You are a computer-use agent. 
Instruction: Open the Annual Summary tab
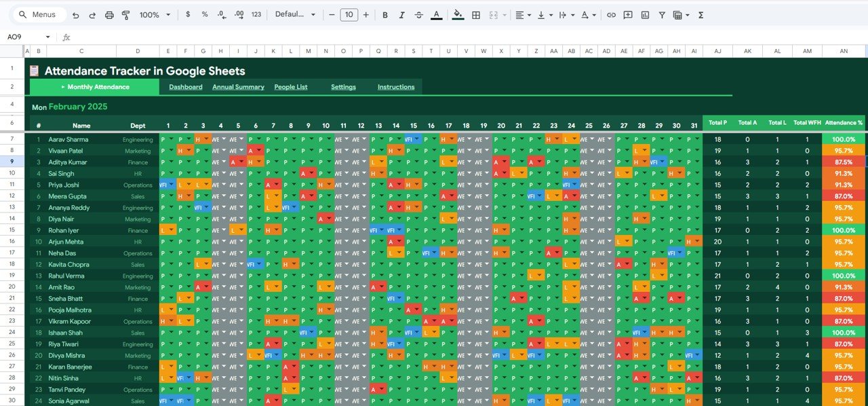click(238, 87)
